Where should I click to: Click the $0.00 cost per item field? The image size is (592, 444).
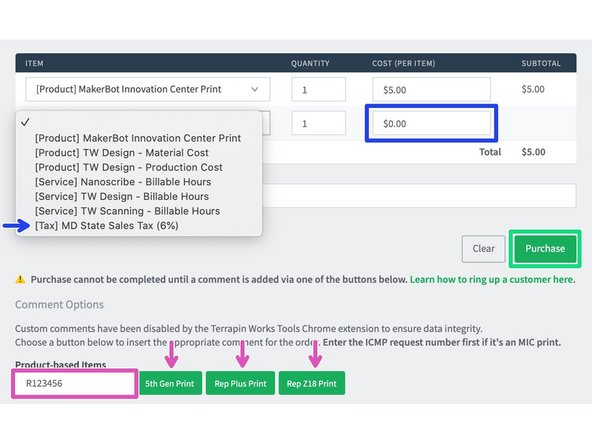(x=432, y=123)
